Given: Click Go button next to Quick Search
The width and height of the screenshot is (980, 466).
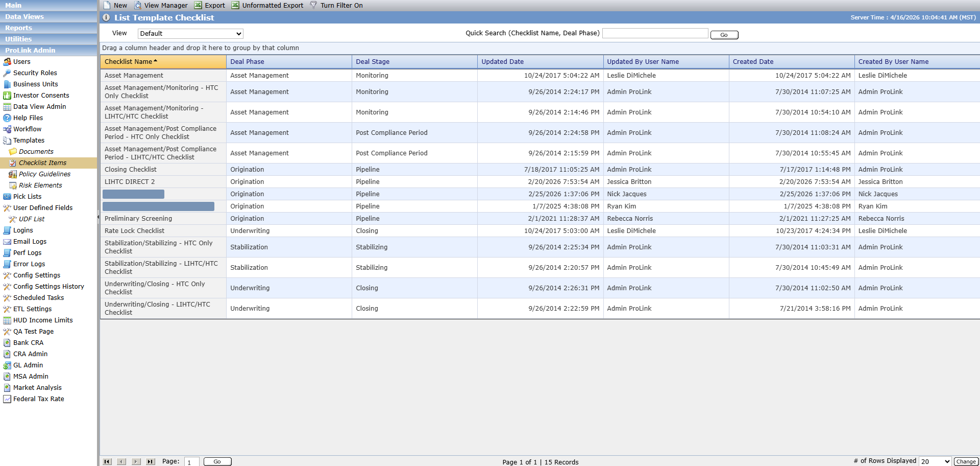Looking at the screenshot, I should click(x=724, y=35).
